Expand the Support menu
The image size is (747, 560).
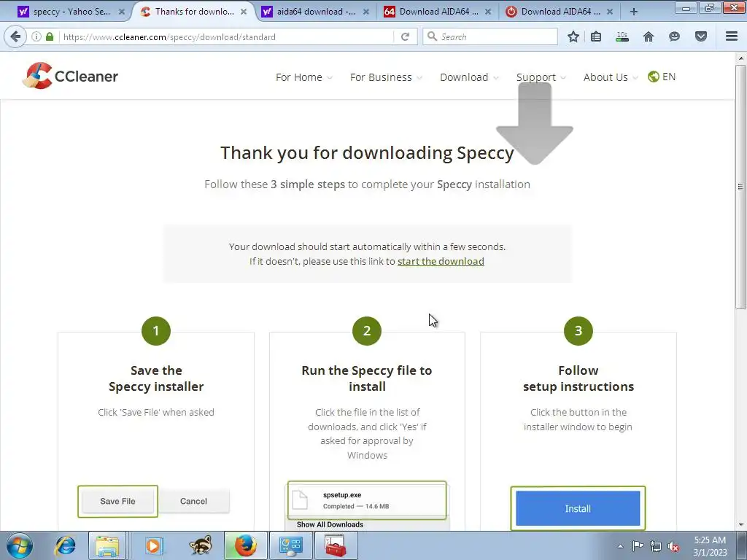(x=541, y=77)
